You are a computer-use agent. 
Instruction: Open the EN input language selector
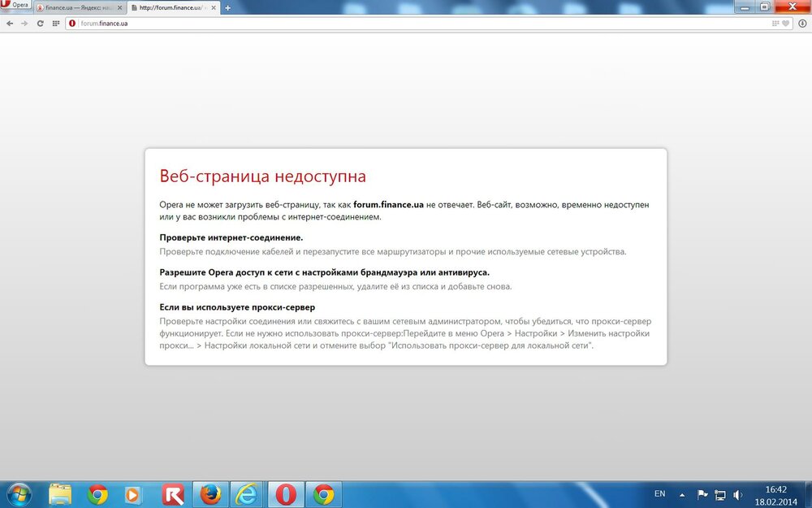pos(659,493)
